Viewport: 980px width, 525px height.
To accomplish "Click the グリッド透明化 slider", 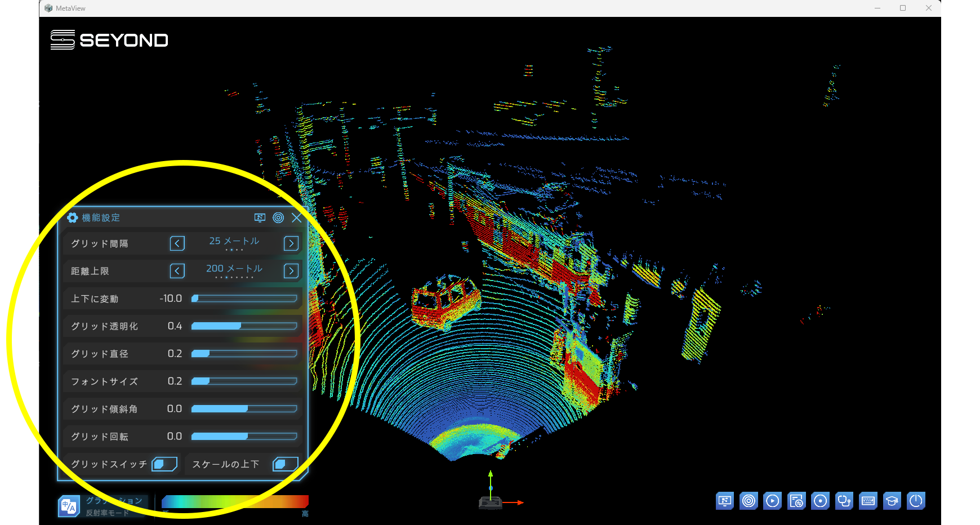I will pyautogui.click(x=244, y=326).
